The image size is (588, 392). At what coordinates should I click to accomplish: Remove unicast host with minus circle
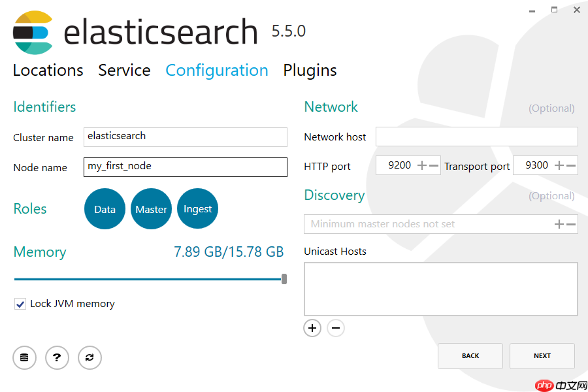click(x=336, y=328)
